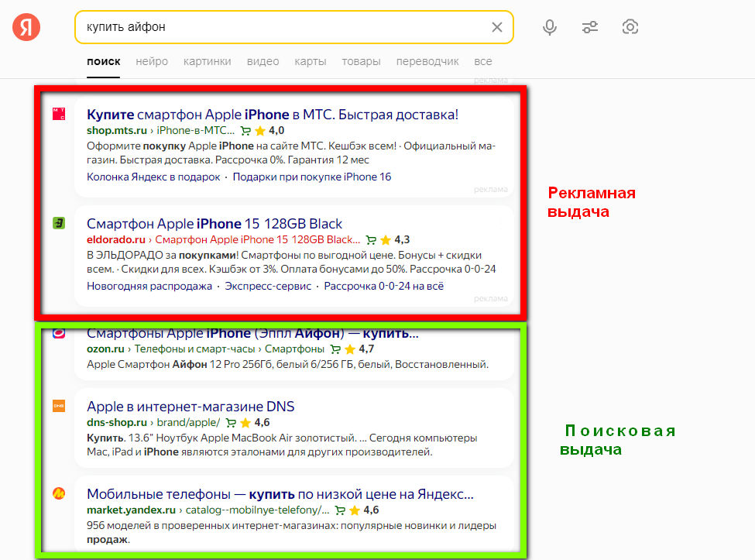The height and width of the screenshot is (560, 755).
Task: Switch to the 'товары' tab
Action: 361,62
